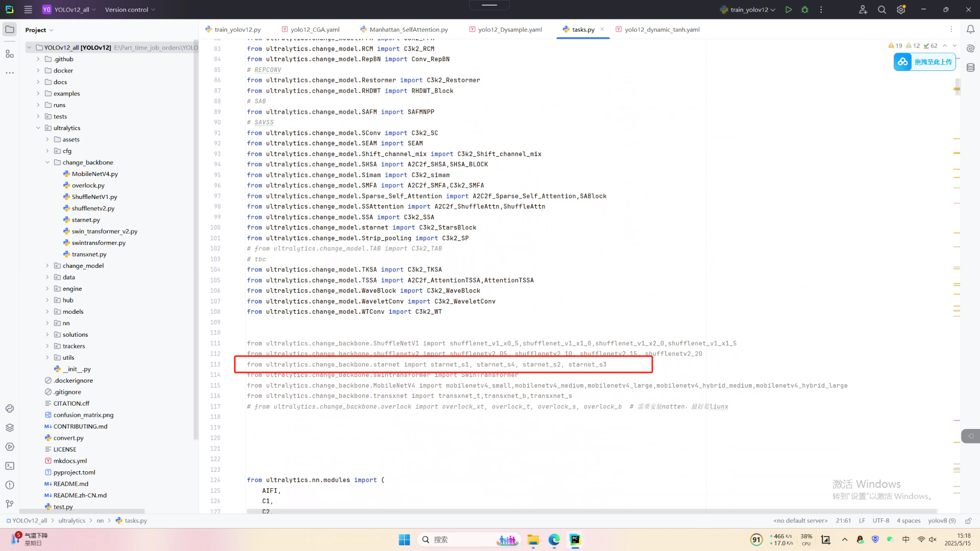Open Search Everywhere with the magnifier icon

coord(881,10)
